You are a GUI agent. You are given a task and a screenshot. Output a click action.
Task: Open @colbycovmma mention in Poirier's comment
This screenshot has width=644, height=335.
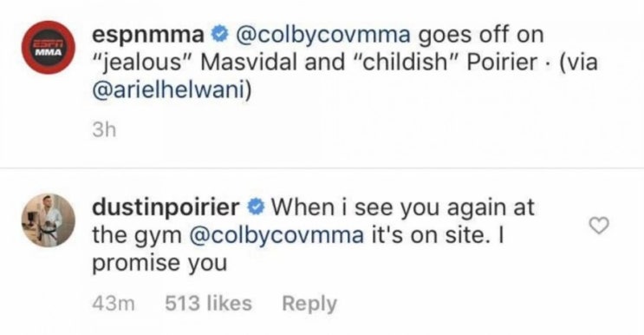point(276,236)
